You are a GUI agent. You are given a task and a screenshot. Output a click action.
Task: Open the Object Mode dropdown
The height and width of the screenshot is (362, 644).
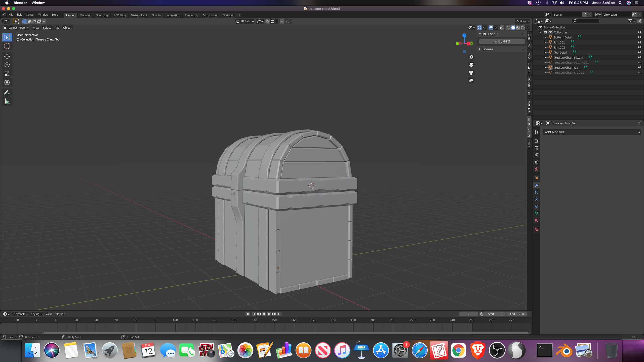16,28
